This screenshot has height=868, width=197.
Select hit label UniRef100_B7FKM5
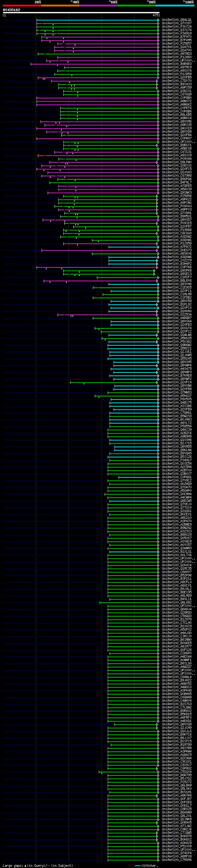click(176, 40)
